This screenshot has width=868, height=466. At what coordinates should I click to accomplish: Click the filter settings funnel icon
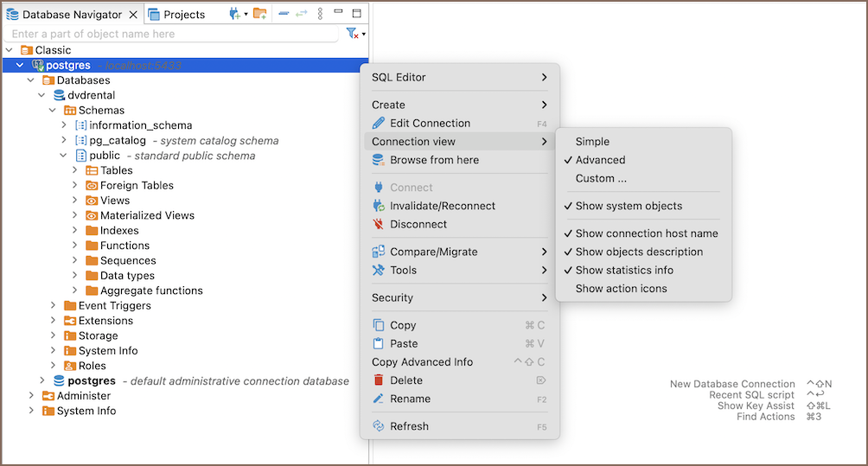(352, 34)
